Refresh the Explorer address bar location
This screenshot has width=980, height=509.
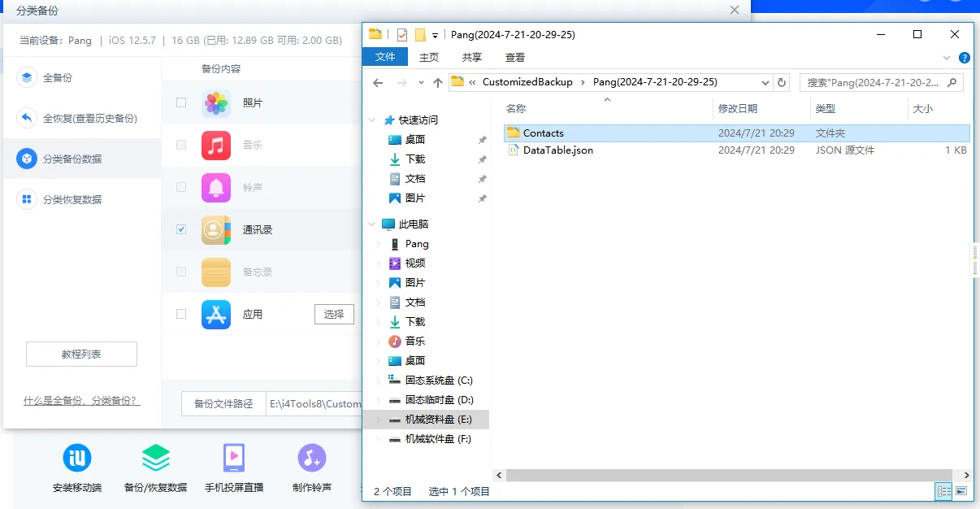coord(782,82)
